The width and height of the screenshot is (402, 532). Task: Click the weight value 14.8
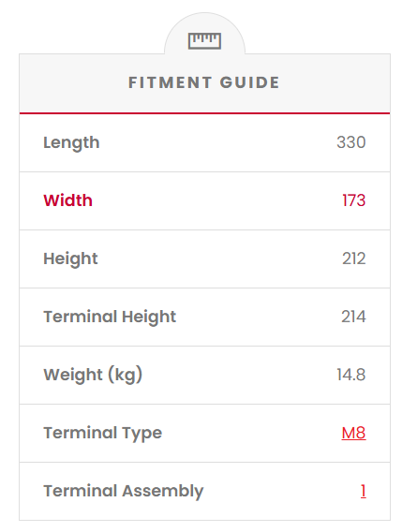[x=351, y=375]
